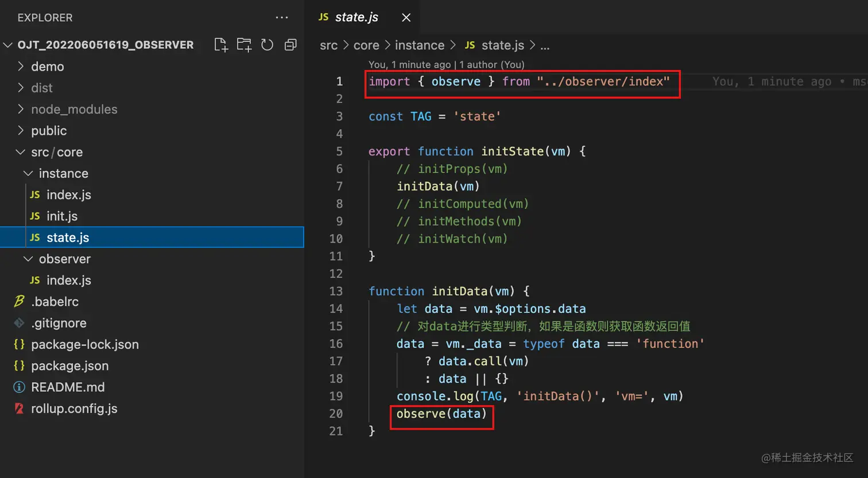Click the function initData declaration on line 13

(449, 292)
